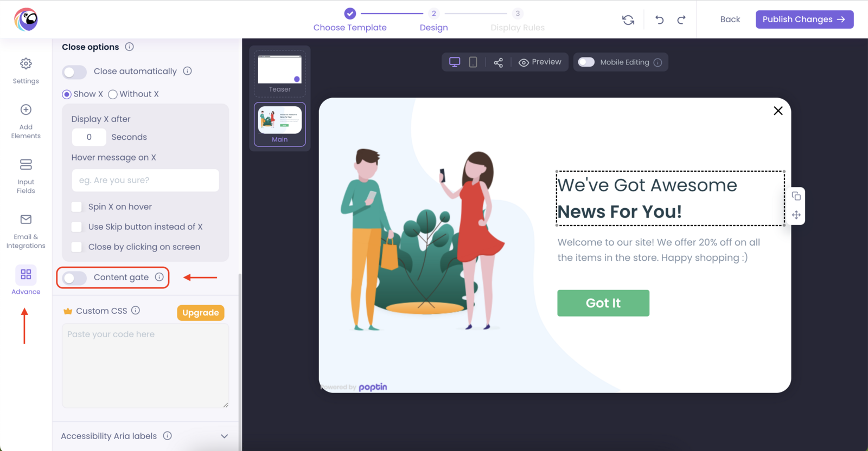868x451 pixels.
Task: Click the Poptin parrot logo
Action: (26, 20)
